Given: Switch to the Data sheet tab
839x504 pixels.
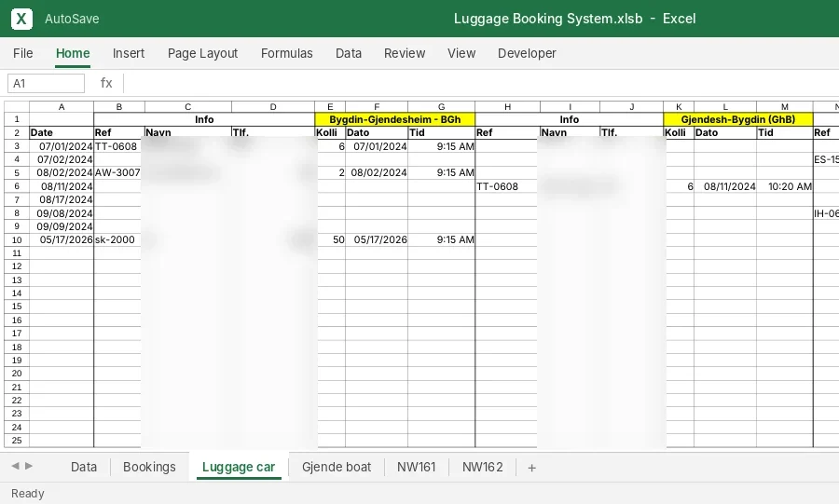Looking at the screenshot, I should click(x=84, y=467).
